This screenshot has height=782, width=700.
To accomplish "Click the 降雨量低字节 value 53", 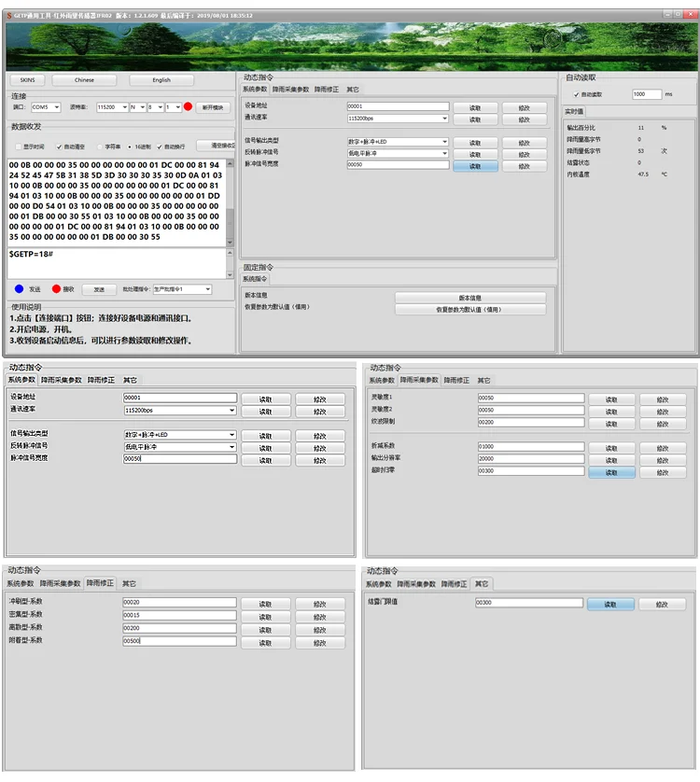I will (x=640, y=150).
